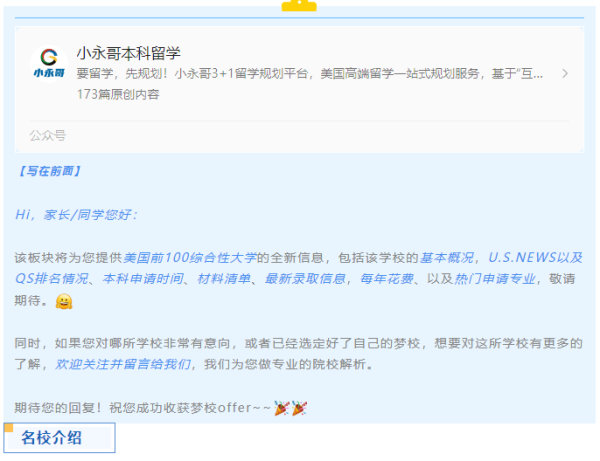Click the second party popper emoji
The height and width of the screenshot is (461, 600).
[299, 408]
